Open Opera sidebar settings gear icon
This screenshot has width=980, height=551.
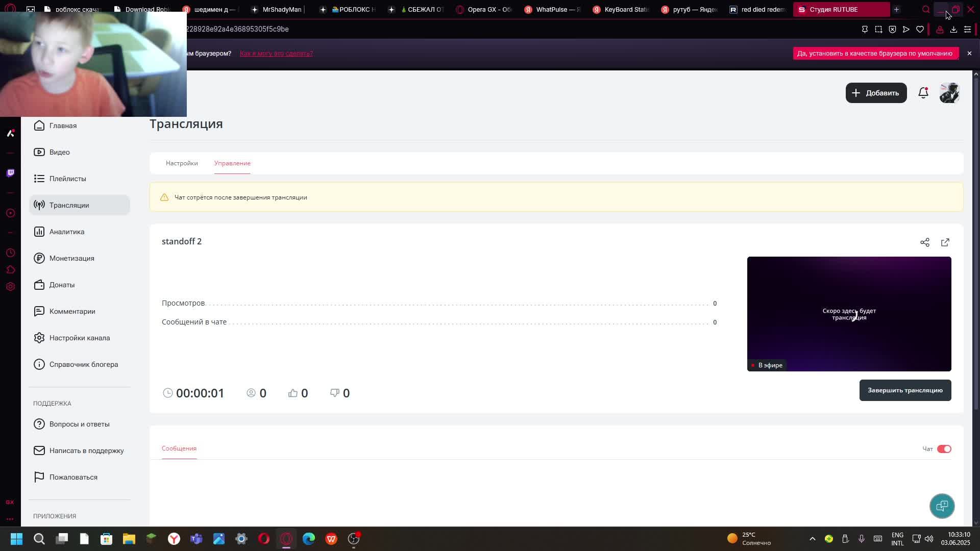(10, 287)
